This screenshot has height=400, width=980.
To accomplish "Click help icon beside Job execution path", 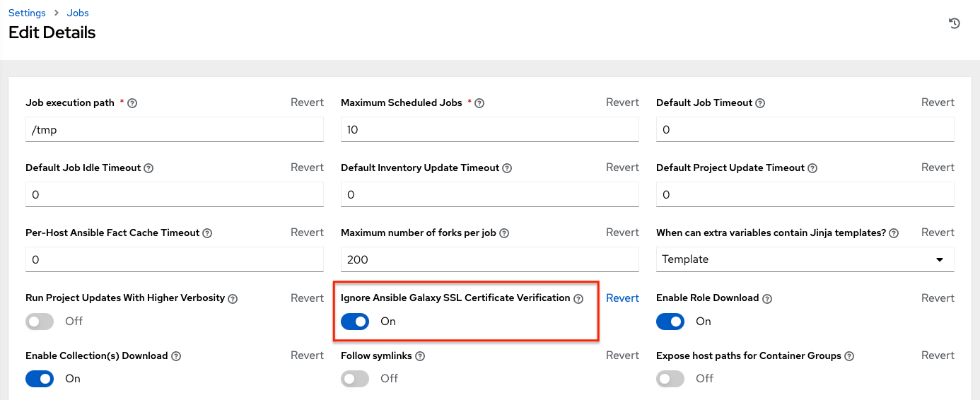I will pos(132,103).
